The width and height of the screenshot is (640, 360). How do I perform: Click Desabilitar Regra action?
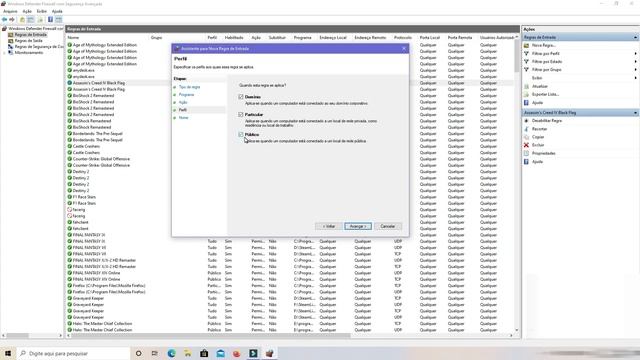point(547,121)
